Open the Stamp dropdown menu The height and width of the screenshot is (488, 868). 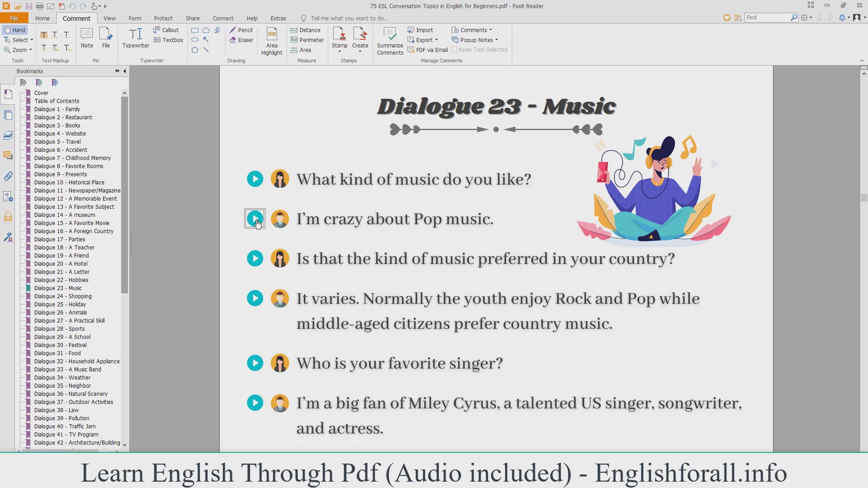coord(340,51)
